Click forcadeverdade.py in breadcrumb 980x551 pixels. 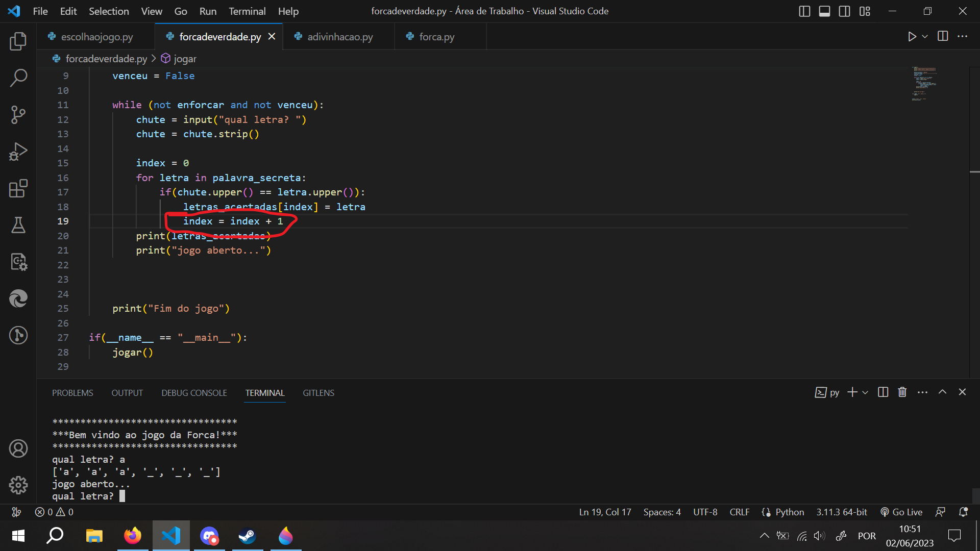point(106,59)
